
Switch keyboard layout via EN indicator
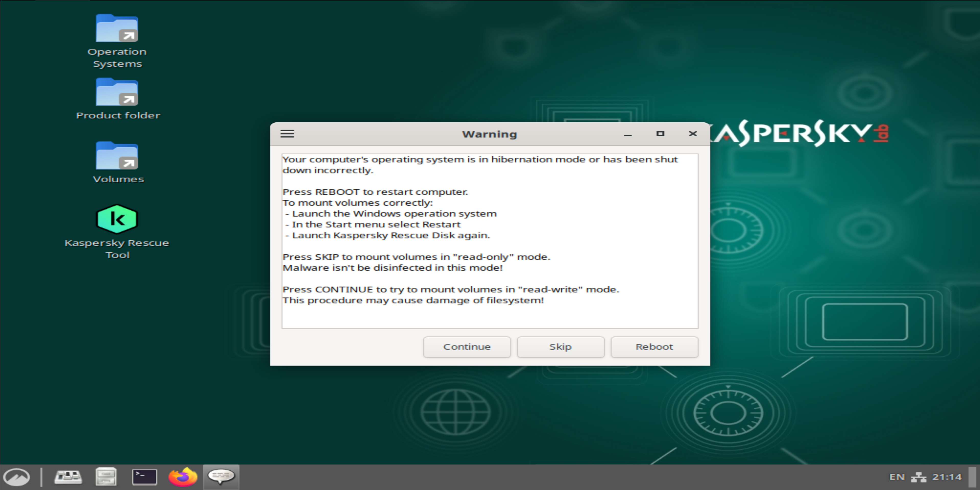click(x=897, y=477)
